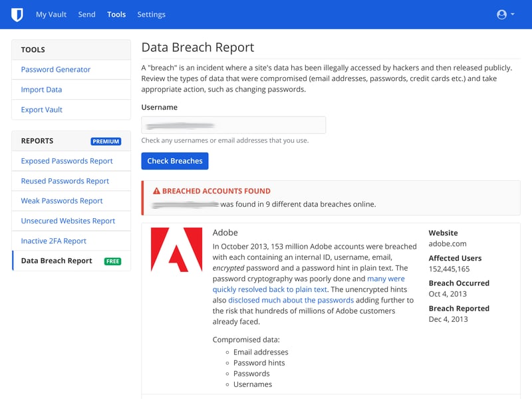The height and width of the screenshot is (399, 532).
Task: Click the Check Breaches button
Action: coord(175,161)
